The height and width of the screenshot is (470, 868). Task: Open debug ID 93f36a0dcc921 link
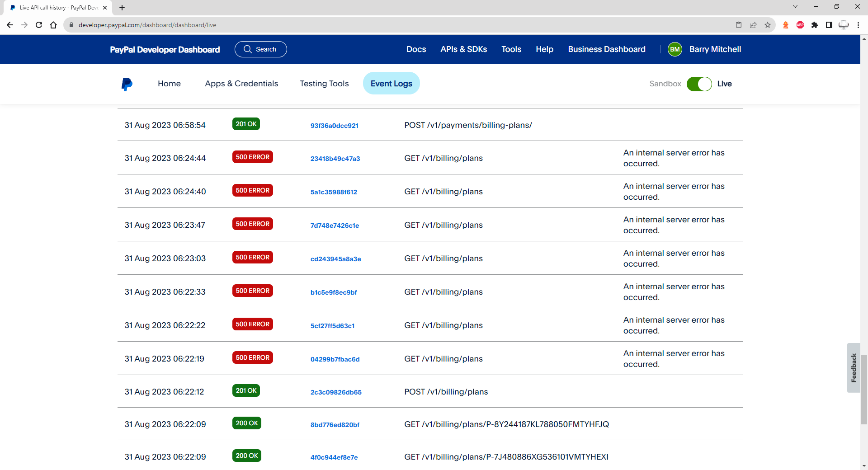tap(334, 126)
